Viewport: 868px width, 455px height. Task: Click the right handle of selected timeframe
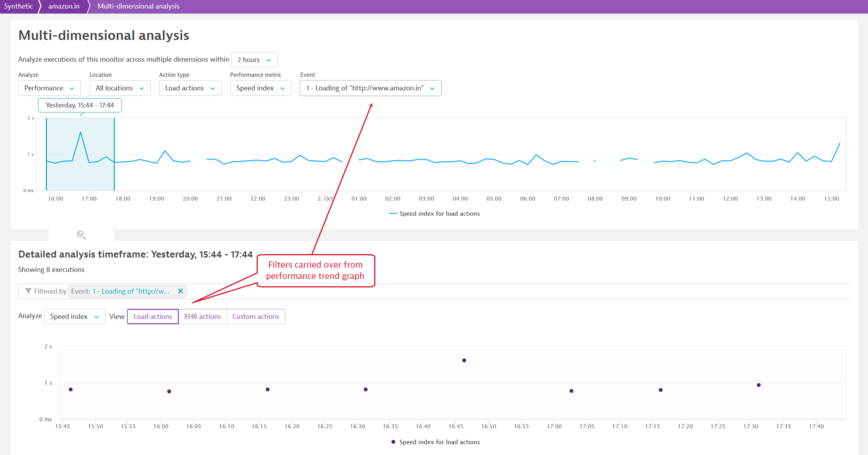point(114,154)
